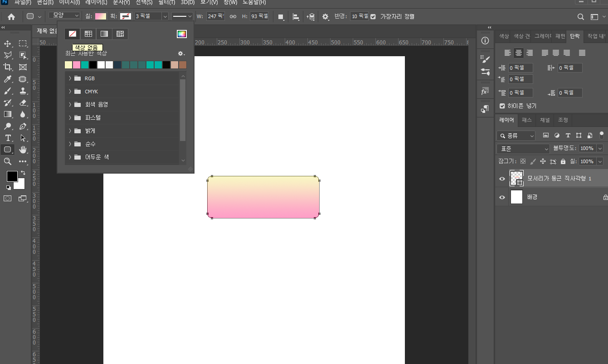The height and width of the screenshot is (364, 608).
Task: Select the History Brush tool
Action: click(8, 102)
